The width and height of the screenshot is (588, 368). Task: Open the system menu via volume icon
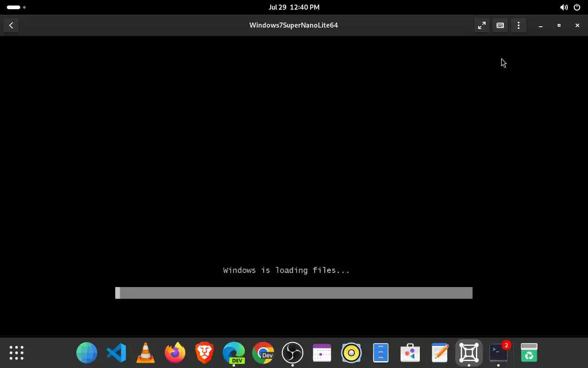(564, 7)
